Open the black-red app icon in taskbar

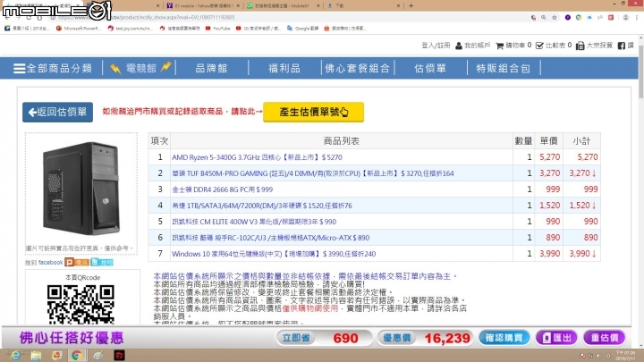[119, 356]
